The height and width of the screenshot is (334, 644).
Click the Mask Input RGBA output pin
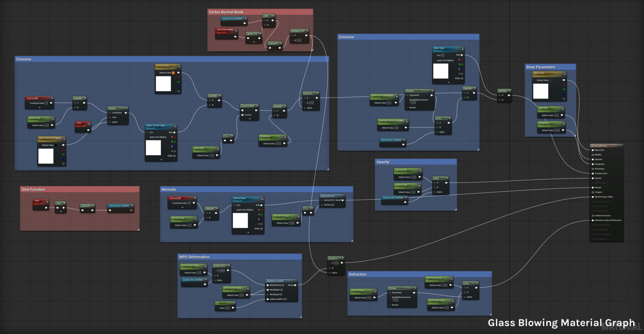click(x=462, y=78)
